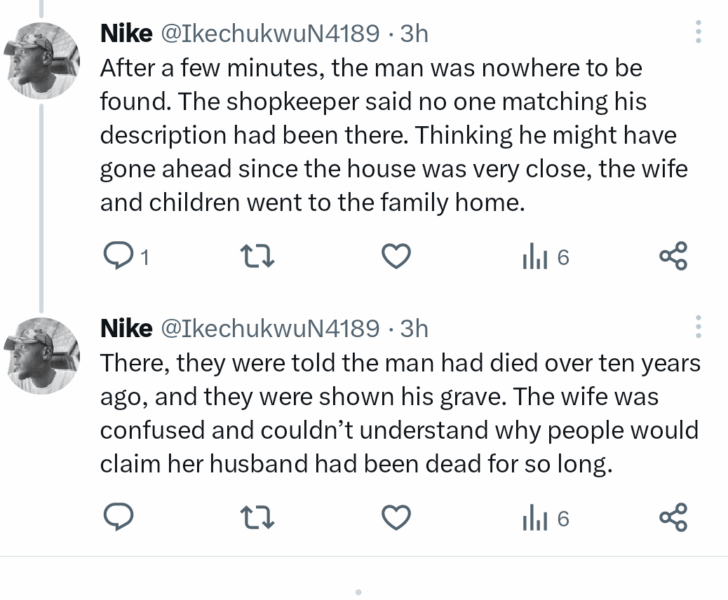
Task: Reply to the first tweet with 1 reply
Action: tap(121, 259)
